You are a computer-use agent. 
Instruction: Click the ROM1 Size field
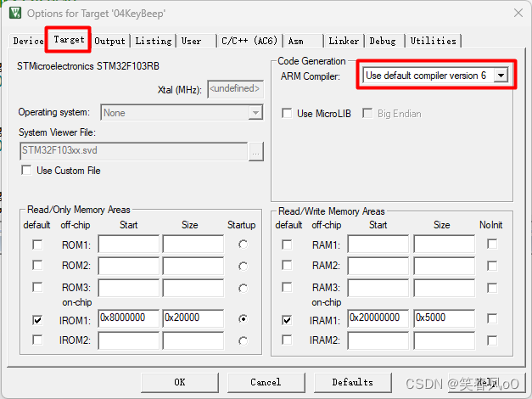pyautogui.click(x=193, y=244)
